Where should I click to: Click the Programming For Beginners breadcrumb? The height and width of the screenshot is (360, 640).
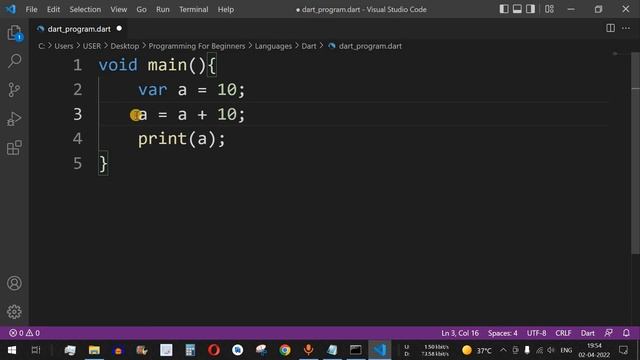pos(197,46)
